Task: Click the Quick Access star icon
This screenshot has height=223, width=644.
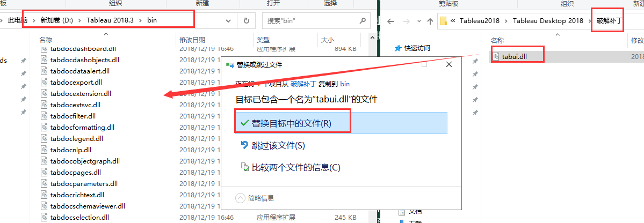Action: pyautogui.click(x=397, y=48)
